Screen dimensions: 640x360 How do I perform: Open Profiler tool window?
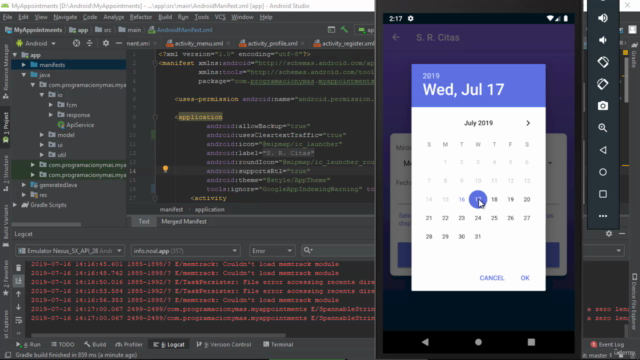[x=129, y=344]
